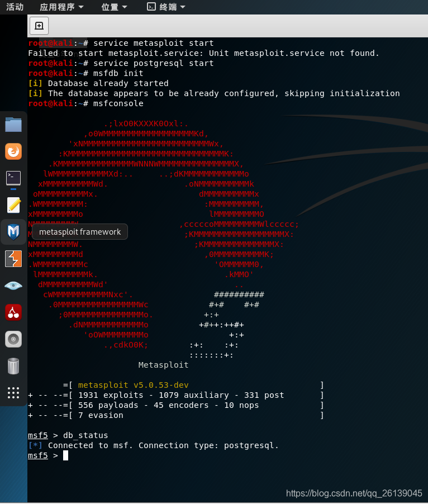This screenshot has height=504, width=428.
Task: Click the 'metasploit framework' tooltip
Action: [80, 232]
